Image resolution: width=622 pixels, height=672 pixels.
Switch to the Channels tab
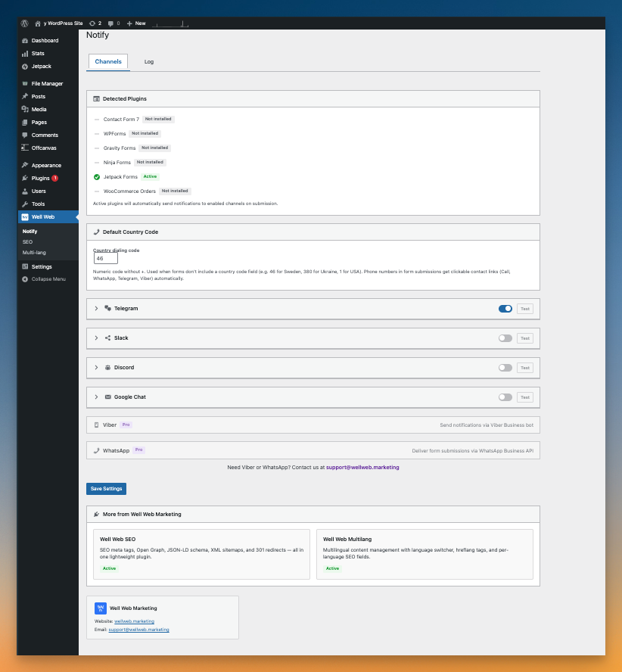click(x=108, y=62)
